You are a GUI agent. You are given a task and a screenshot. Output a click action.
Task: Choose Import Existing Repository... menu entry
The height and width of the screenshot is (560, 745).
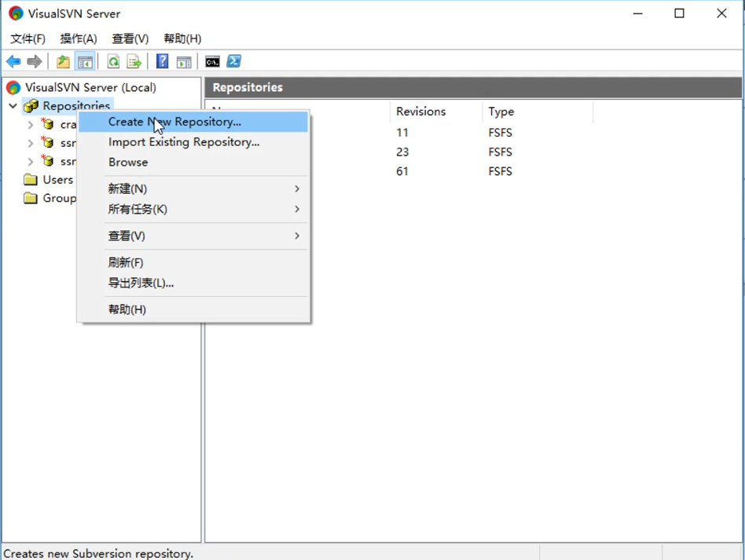point(194,142)
